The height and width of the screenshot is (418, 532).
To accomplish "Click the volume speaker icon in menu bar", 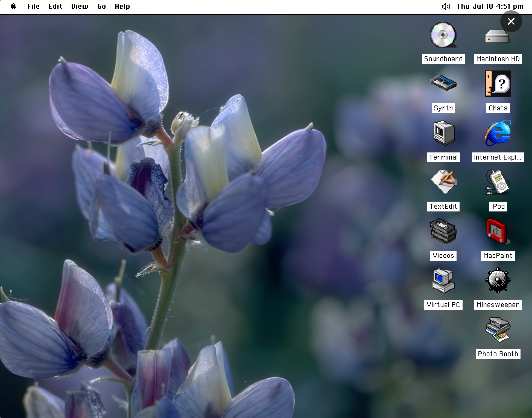I will click(x=446, y=6).
